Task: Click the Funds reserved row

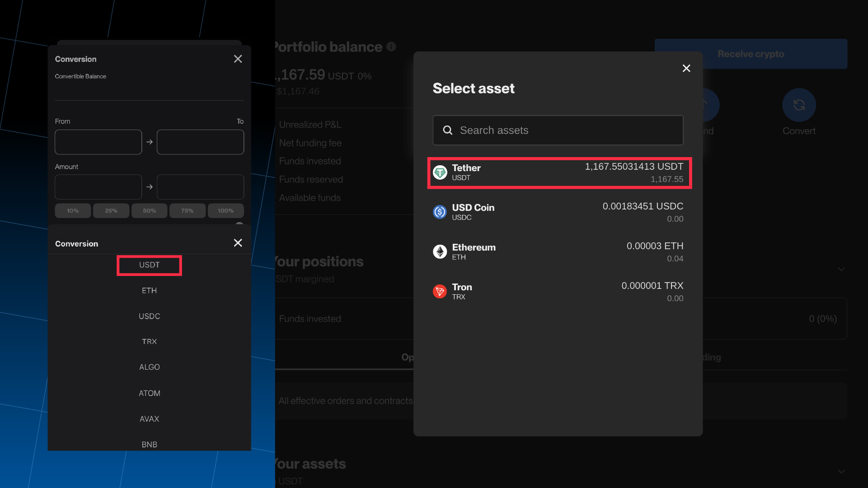Action: 311,180
